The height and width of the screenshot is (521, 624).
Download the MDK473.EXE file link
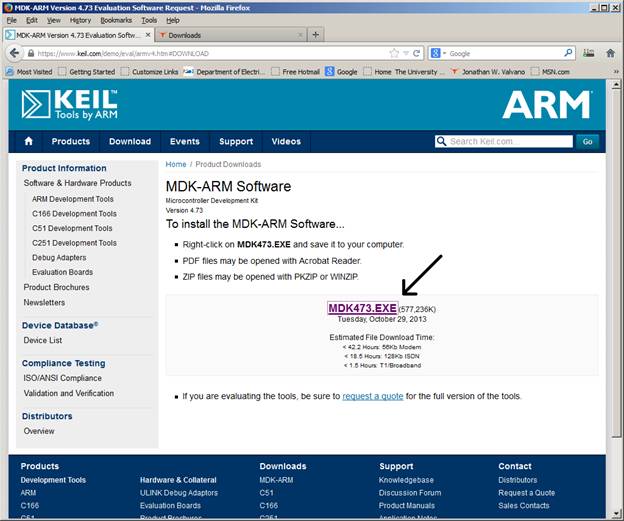click(363, 308)
